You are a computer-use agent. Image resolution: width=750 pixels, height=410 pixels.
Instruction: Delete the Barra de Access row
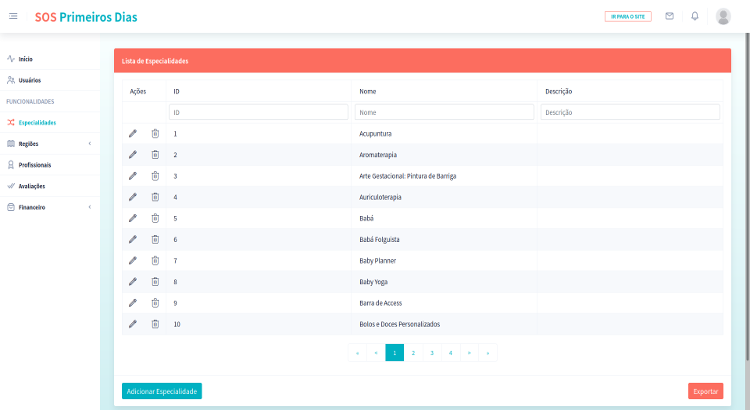(x=155, y=303)
